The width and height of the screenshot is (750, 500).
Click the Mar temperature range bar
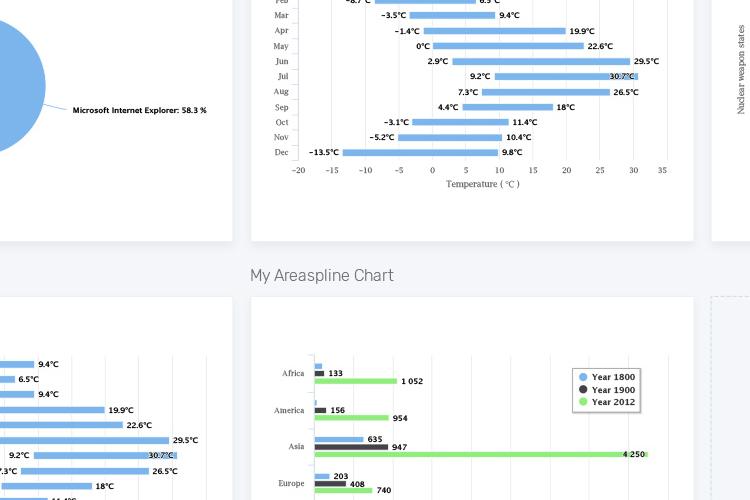click(x=452, y=15)
